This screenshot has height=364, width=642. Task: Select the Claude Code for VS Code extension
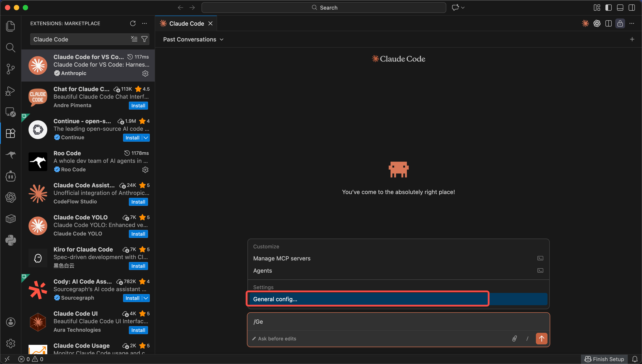[88, 65]
